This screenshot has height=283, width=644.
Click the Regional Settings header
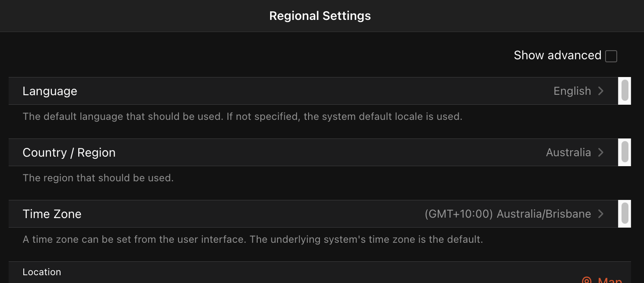(x=320, y=16)
